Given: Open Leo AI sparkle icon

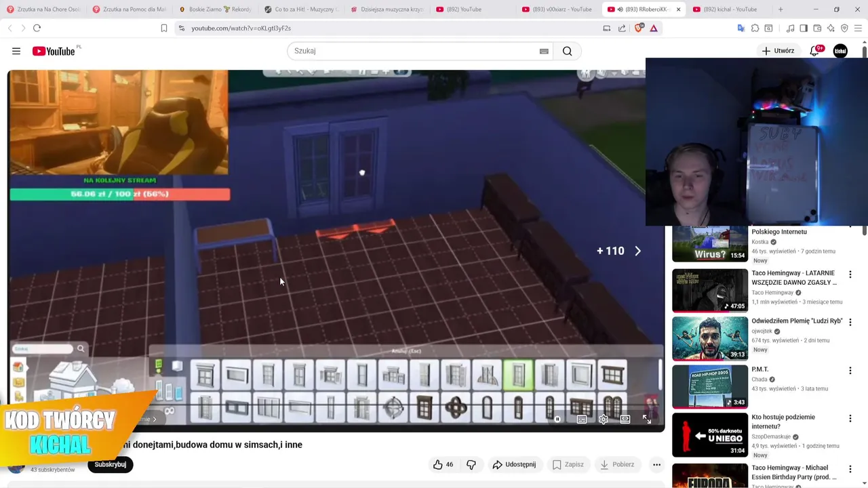Looking at the screenshot, I should point(831,28).
